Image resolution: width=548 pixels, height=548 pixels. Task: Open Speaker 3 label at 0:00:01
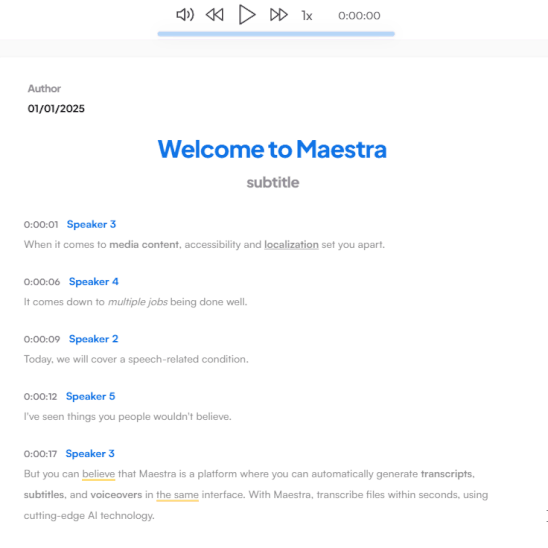click(x=91, y=224)
